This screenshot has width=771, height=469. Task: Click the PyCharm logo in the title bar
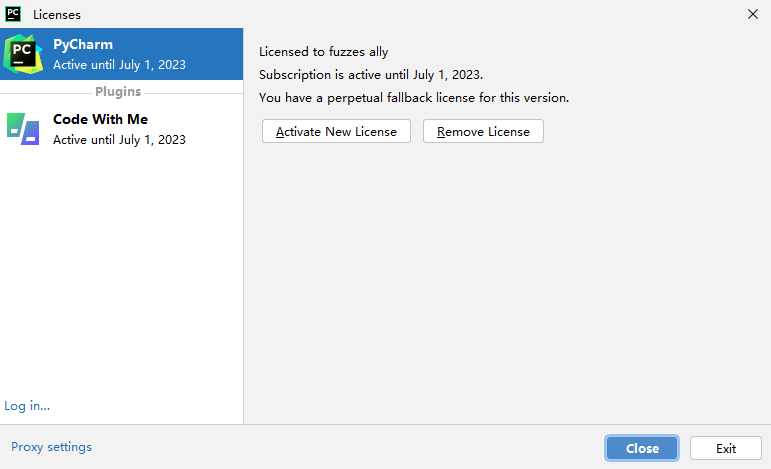pyautogui.click(x=13, y=14)
